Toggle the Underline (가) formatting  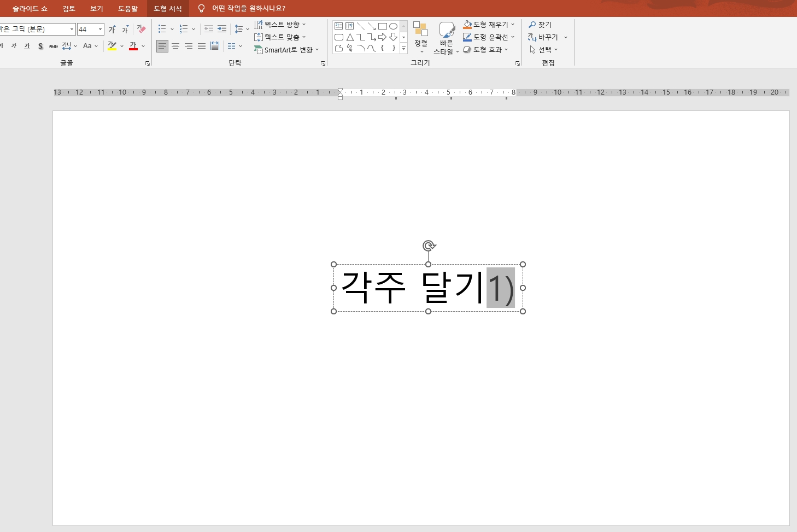[26, 46]
